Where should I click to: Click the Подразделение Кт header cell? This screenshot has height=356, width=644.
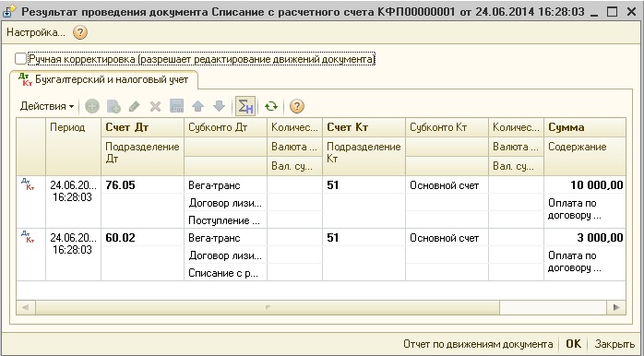click(x=364, y=157)
